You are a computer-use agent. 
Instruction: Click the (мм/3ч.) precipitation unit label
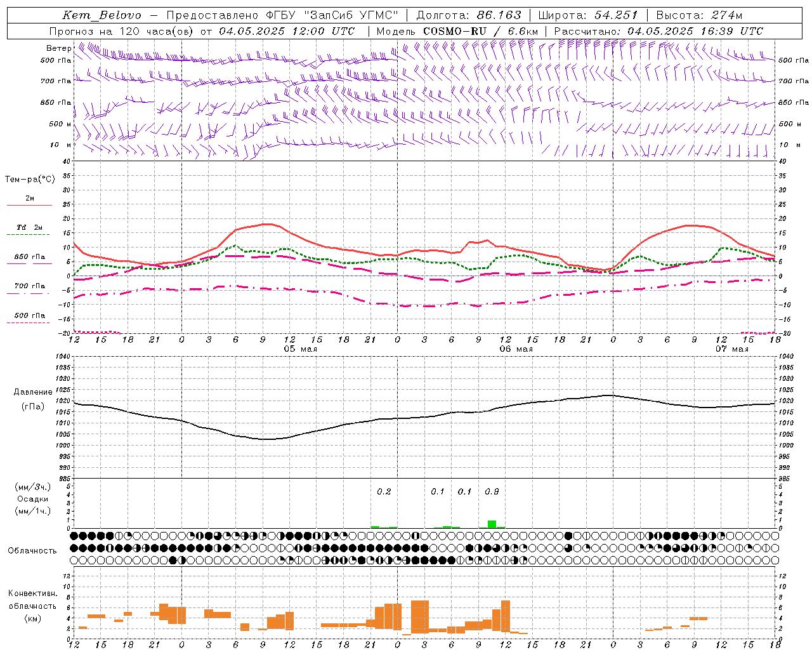[x=33, y=487]
